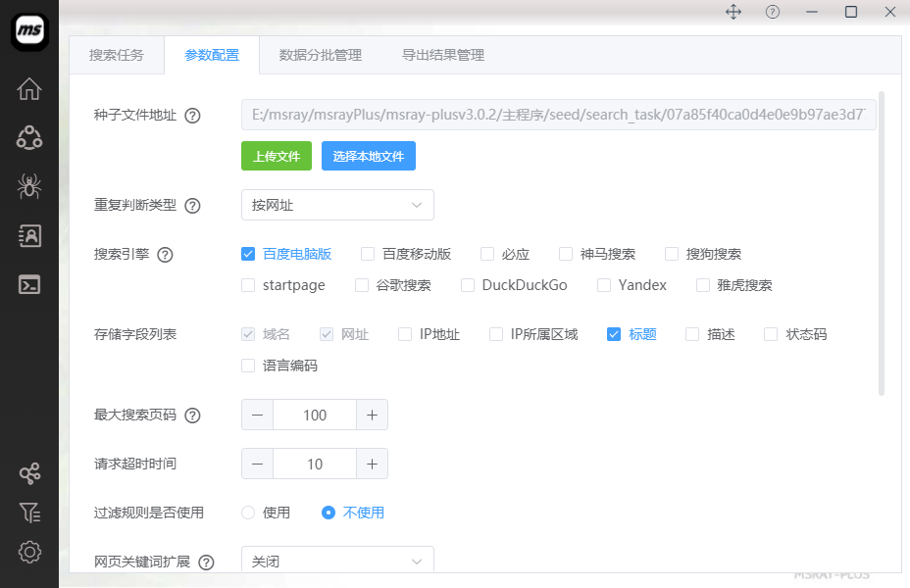
Task: Increase 最大搜索页码 with the plus button
Action: click(372, 415)
